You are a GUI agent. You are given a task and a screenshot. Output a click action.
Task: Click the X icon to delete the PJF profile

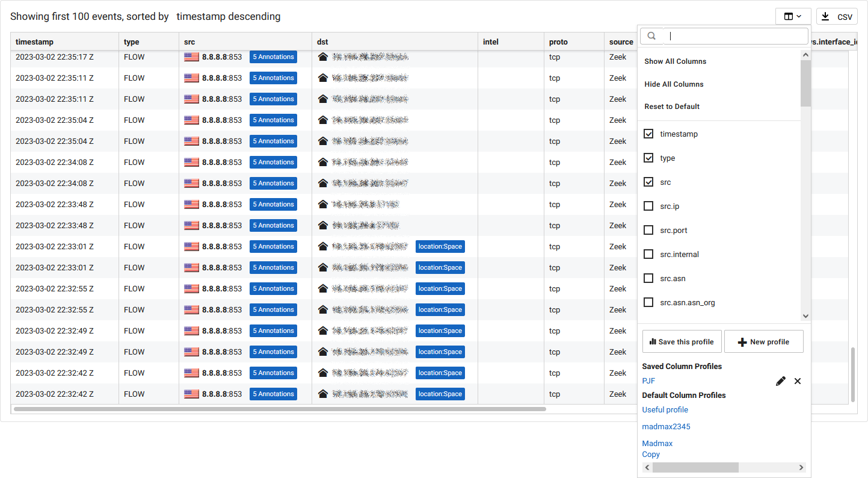798,380
